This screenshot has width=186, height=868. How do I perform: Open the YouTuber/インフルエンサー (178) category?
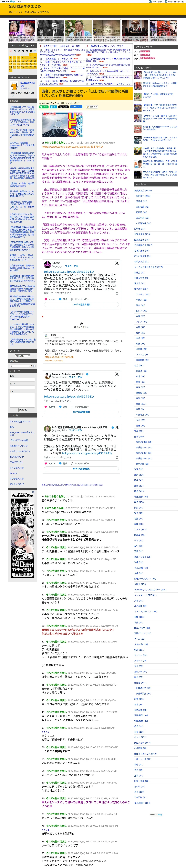click(x=150, y=590)
